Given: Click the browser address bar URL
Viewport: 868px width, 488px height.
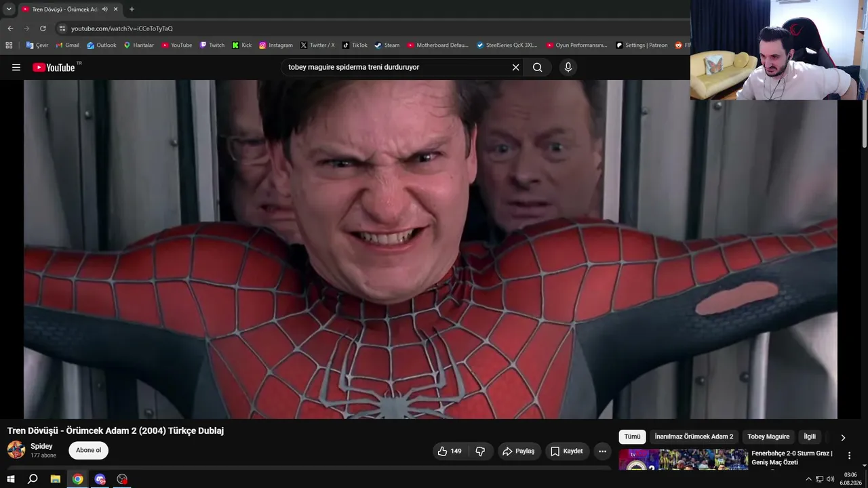Looking at the screenshot, I should coord(122,28).
